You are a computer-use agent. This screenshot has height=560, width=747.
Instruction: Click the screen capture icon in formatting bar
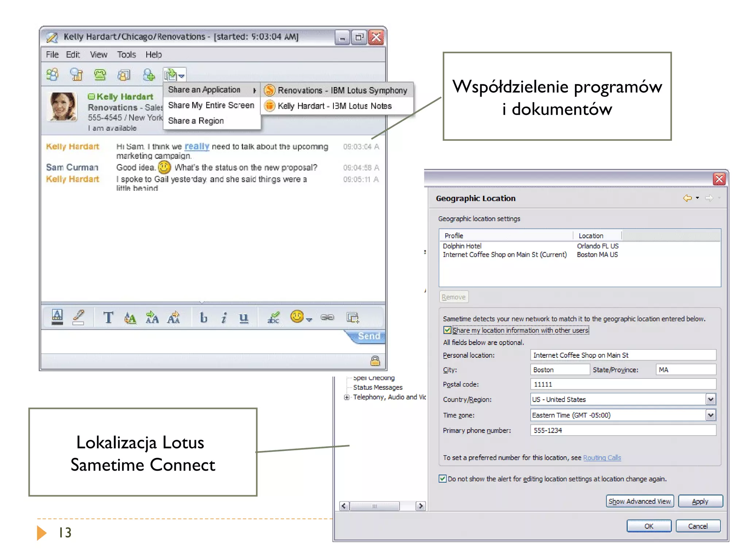[353, 318]
